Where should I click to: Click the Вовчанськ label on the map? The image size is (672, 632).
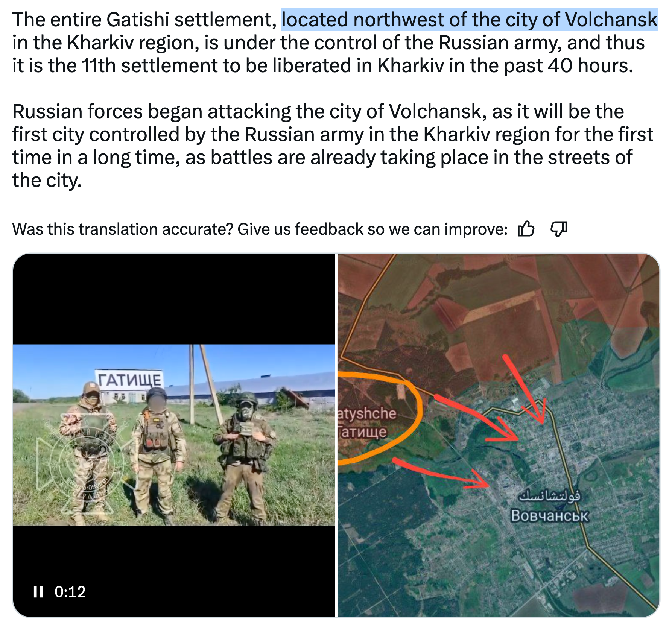[549, 515]
